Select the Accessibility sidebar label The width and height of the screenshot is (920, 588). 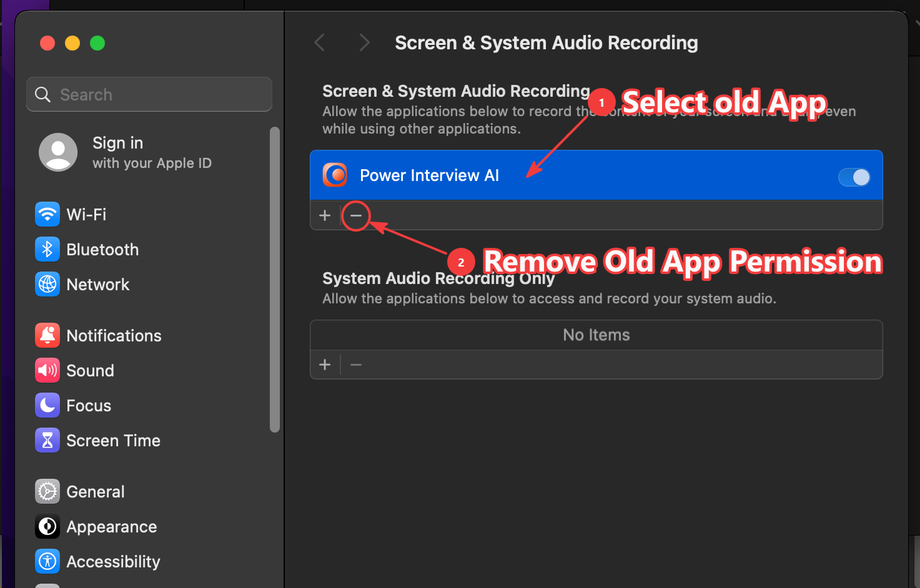(x=113, y=562)
